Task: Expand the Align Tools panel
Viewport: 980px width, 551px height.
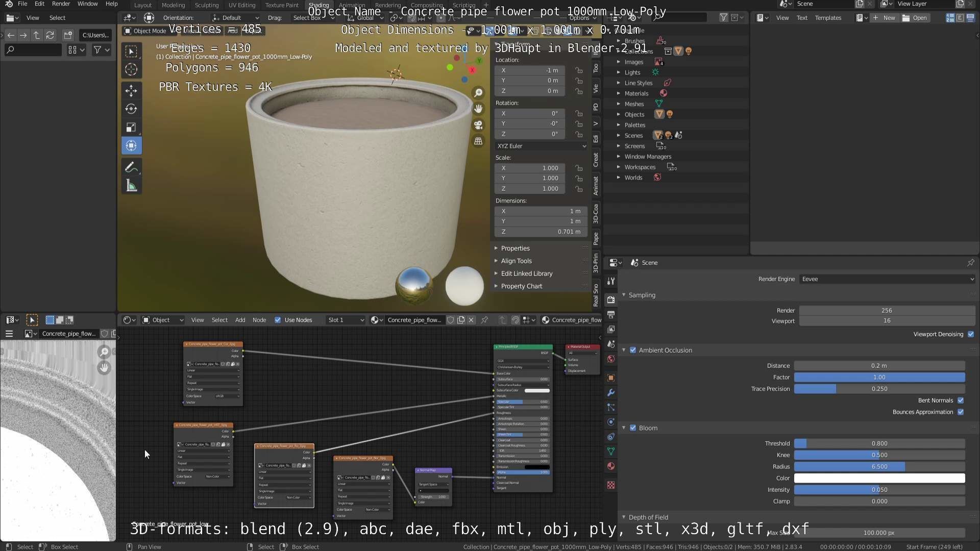Action: (x=516, y=261)
